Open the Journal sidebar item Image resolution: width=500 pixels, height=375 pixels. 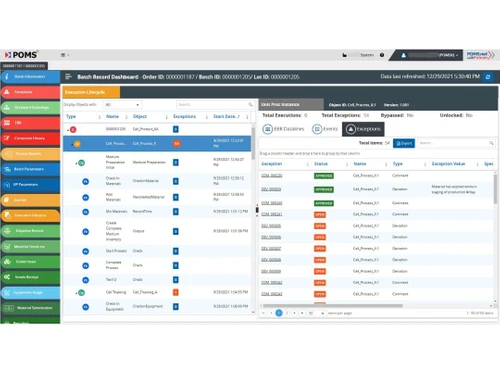(30, 200)
